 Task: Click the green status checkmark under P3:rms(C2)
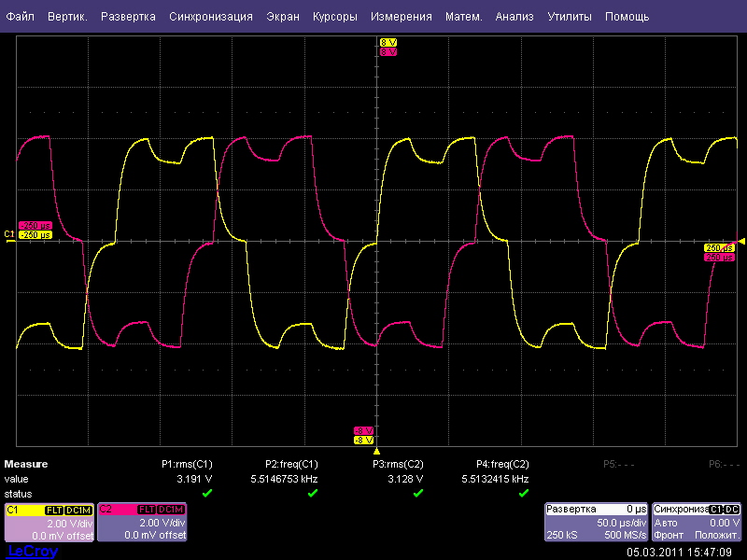(418, 493)
